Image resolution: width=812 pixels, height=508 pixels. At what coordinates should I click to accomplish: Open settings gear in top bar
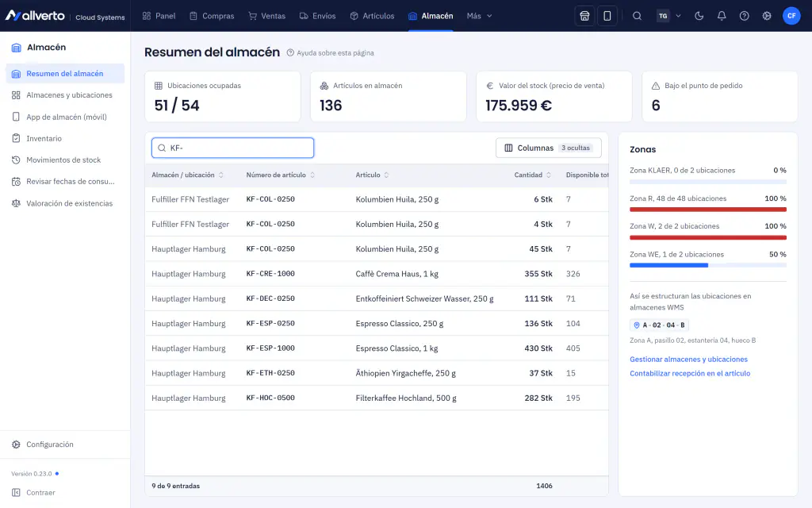767,16
